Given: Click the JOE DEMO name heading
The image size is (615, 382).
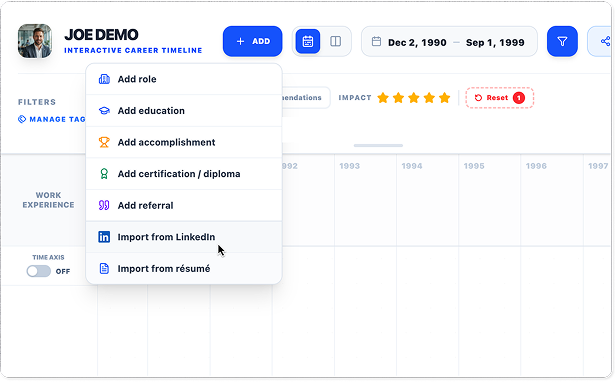Looking at the screenshot, I should click(101, 35).
